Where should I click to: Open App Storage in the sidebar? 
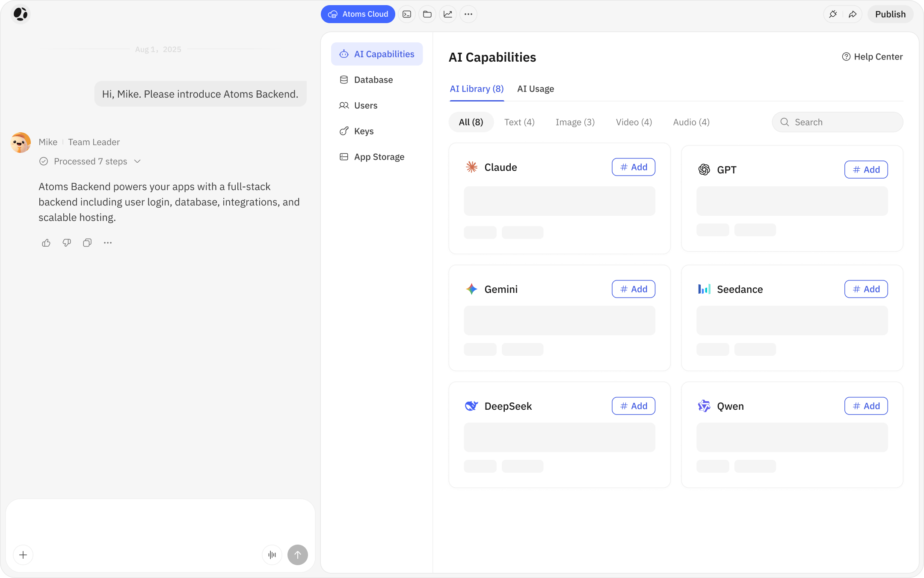tap(377, 157)
